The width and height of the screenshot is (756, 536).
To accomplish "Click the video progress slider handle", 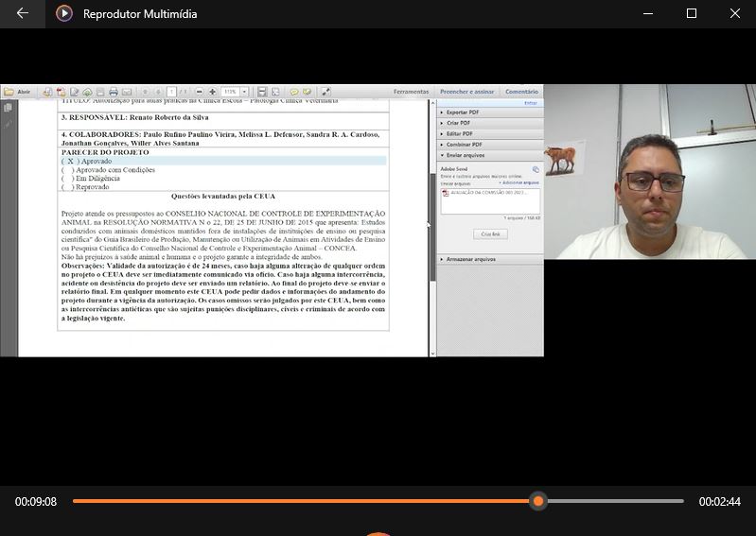I will tap(538, 501).
